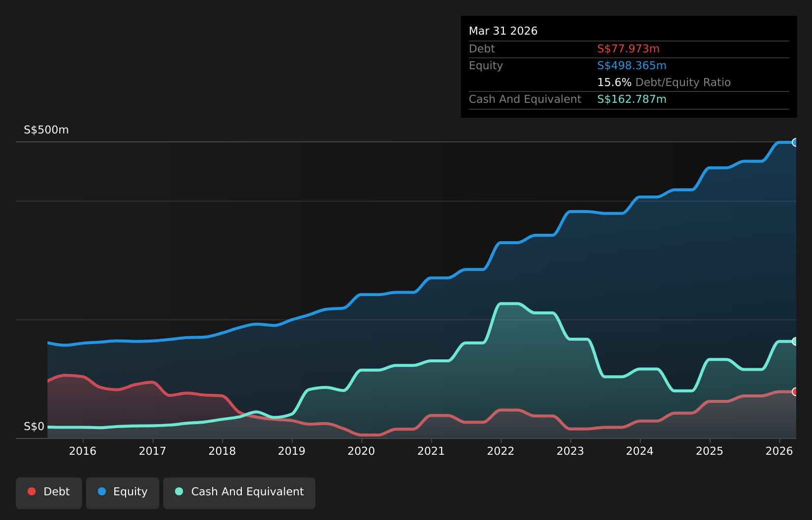Select the 2018 x-axis label
Screen dimensions: 812x520
tap(222, 451)
